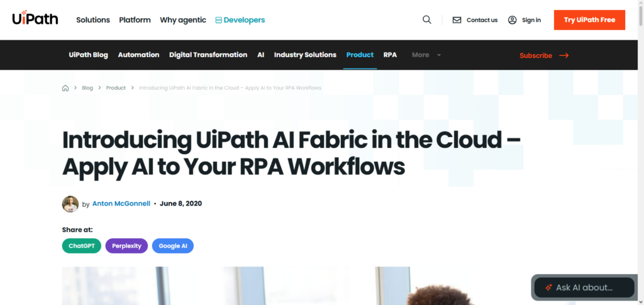Click the article headline text
This screenshot has height=305, width=644.
coord(291,153)
